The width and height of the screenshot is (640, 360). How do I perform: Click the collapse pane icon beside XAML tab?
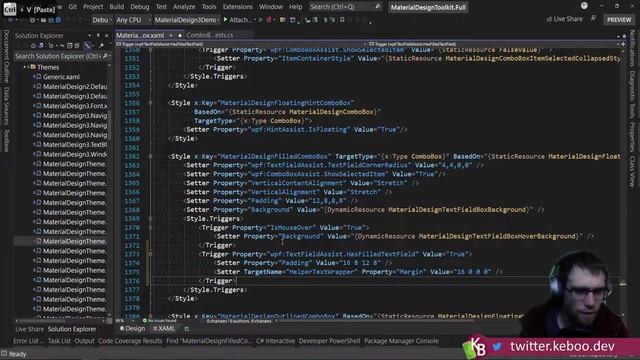[x=187, y=329]
